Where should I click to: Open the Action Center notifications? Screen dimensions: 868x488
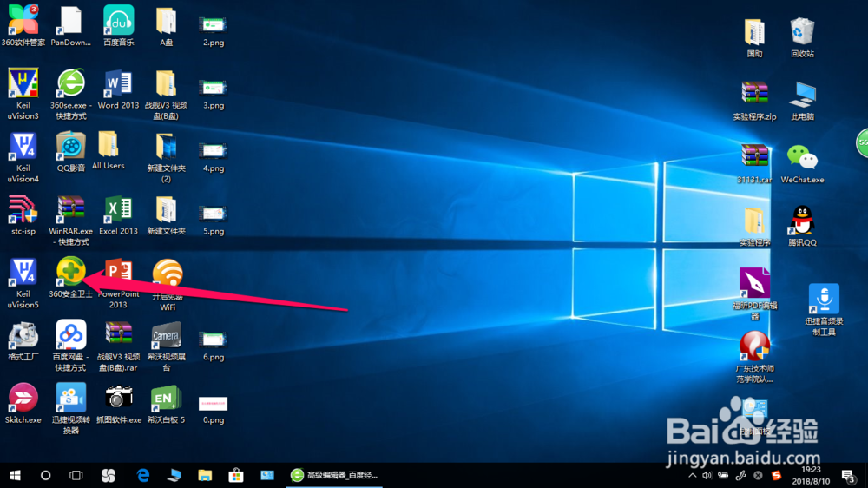click(x=848, y=475)
